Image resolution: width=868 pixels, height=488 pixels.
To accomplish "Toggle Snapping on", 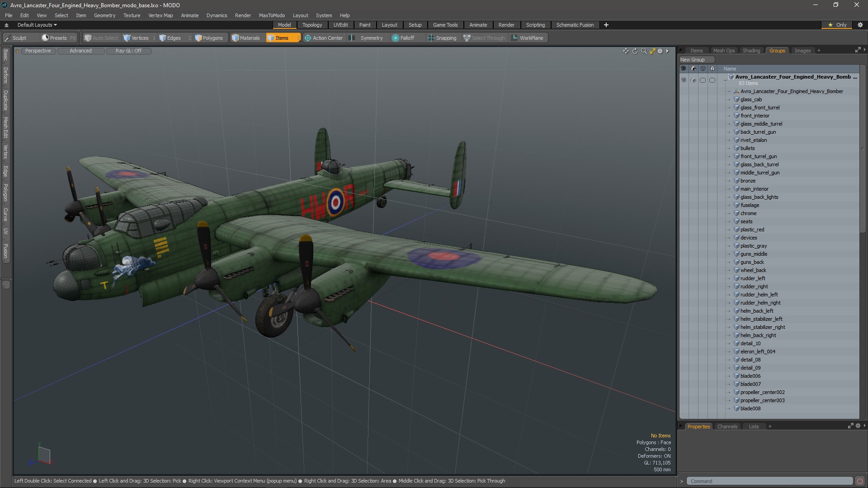I will 442,38.
